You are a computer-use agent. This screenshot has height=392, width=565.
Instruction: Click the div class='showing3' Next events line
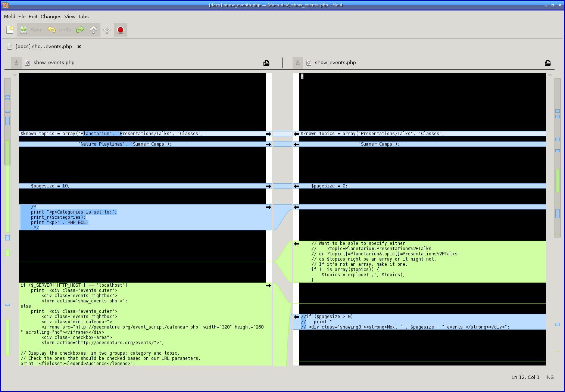click(405, 327)
